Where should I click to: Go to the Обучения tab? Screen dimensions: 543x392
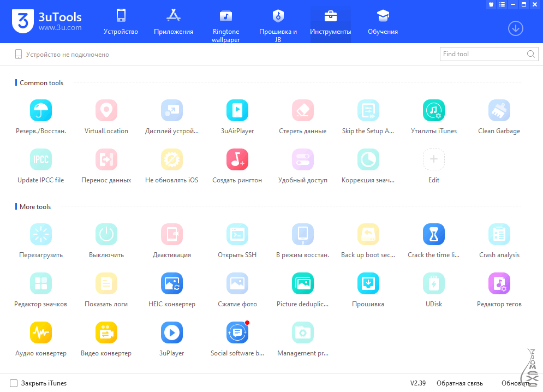click(x=383, y=22)
